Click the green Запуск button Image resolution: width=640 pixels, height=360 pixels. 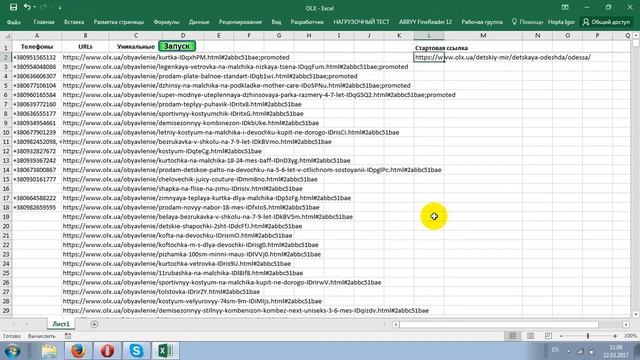click(x=177, y=46)
